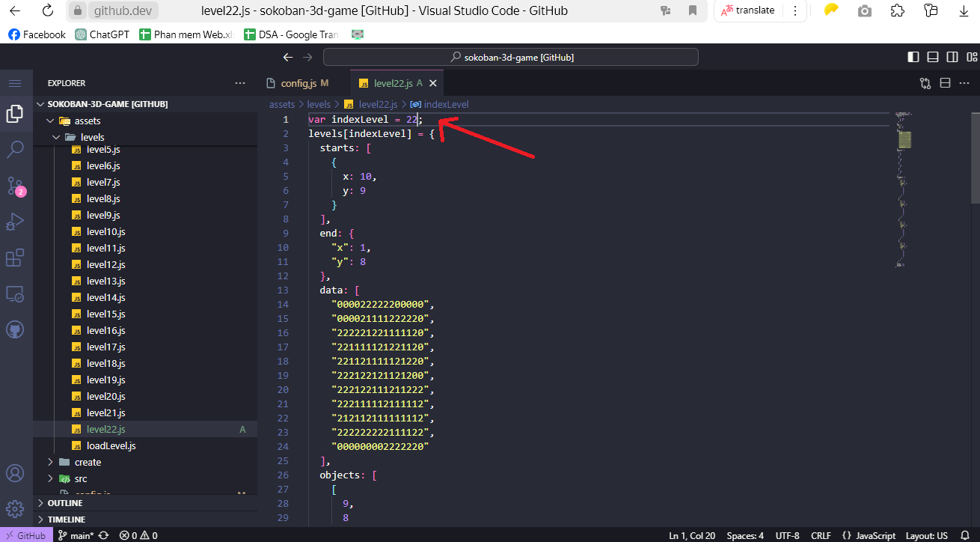
Task: Open the Run and Debug view
Action: click(x=15, y=222)
